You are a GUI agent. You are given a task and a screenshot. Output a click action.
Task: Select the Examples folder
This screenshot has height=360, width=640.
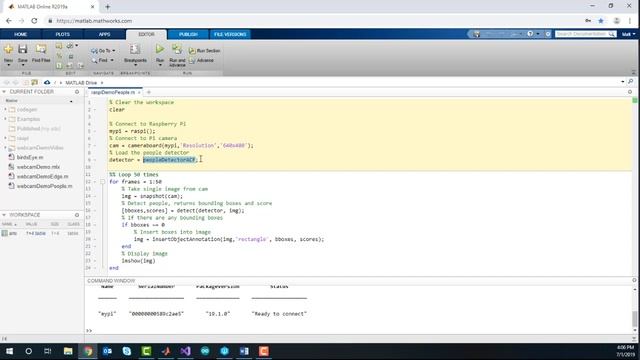coord(28,119)
